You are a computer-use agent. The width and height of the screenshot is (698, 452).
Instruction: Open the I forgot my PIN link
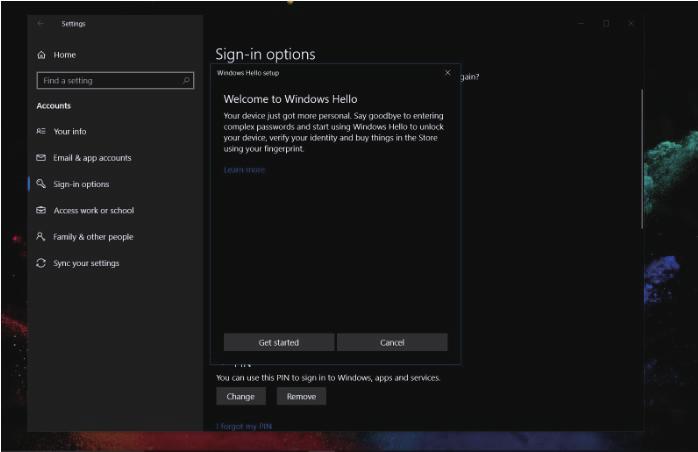tap(244, 426)
